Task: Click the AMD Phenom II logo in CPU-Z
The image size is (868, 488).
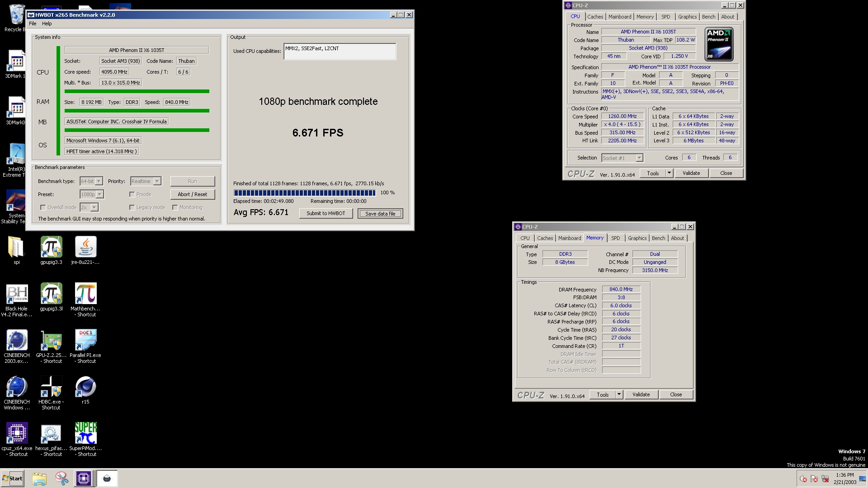Action: pos(719,44)
